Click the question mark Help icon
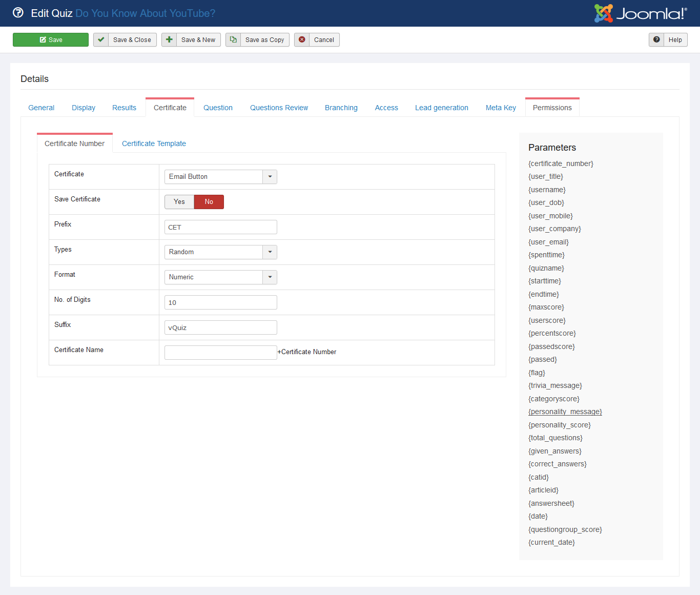Screen dimensions: 700x595 point(656,40)
